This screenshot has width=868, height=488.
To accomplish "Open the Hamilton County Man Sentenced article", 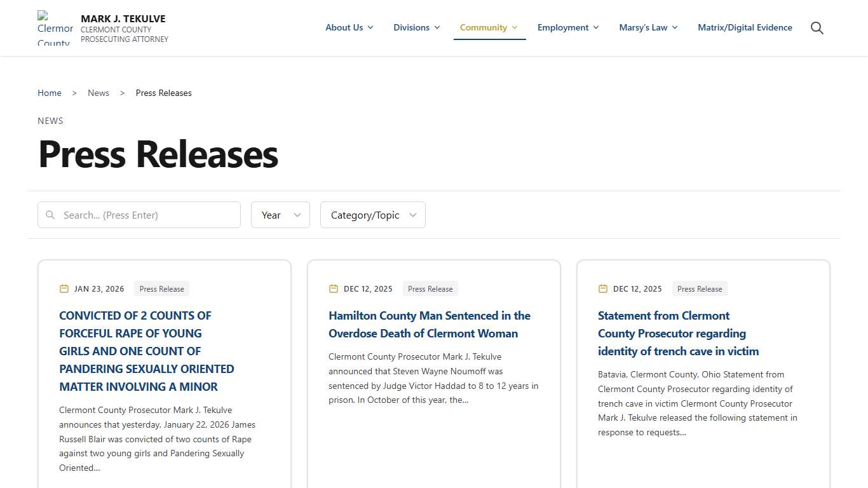I will (429, 324).
